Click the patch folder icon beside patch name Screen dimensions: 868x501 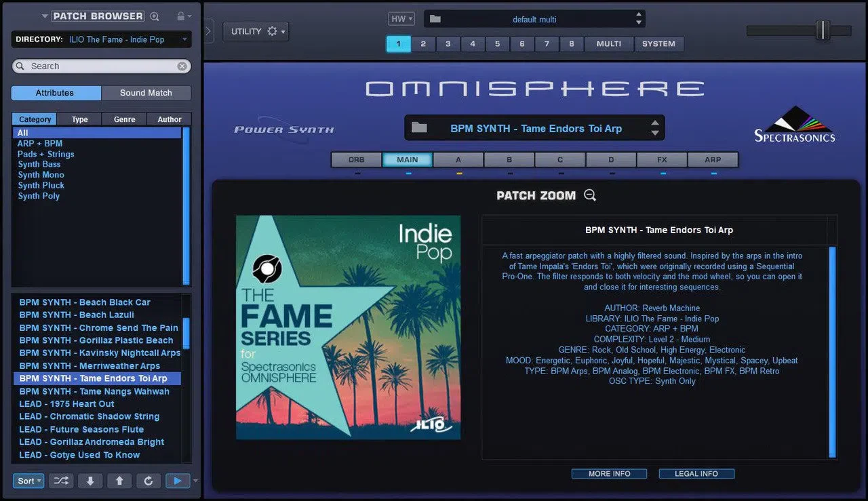tap(419, 127)
